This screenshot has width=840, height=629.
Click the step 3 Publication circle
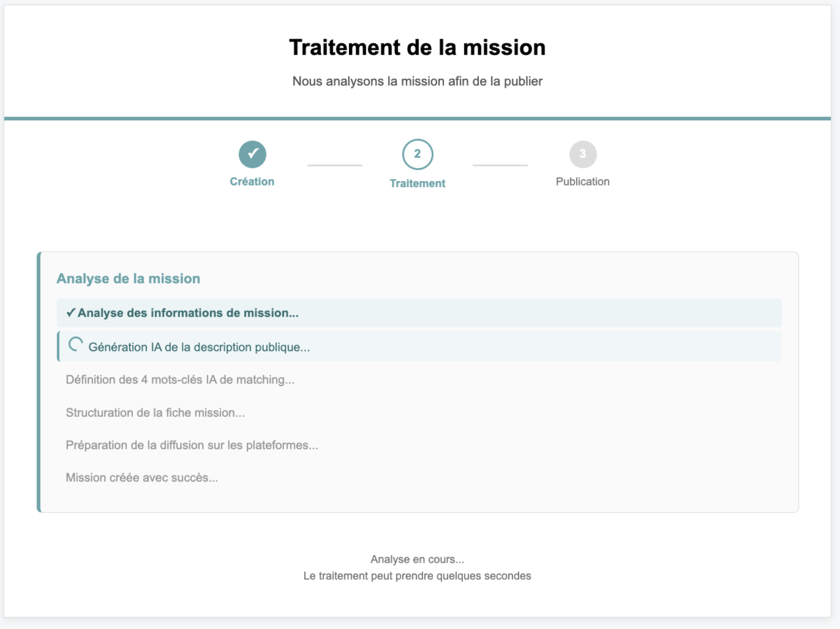point(583,154)
